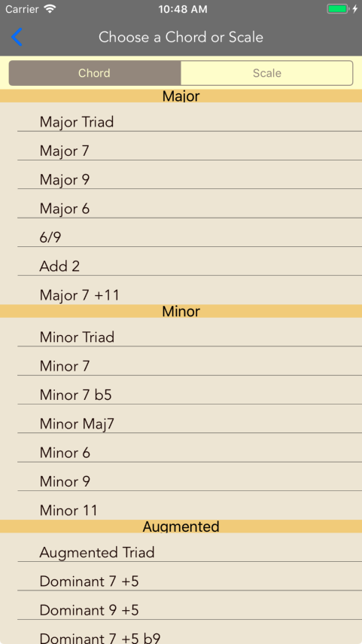The width and height of the screenshot is (362, 644).
Task: Tap the blue back arrow icon
Action: pyautogui.click(x=17, y=38)
